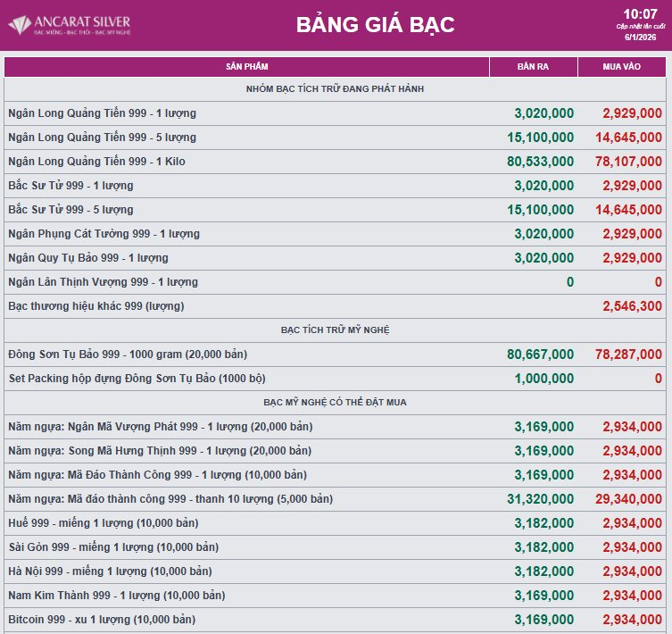The width and height of the screenshot is (672, 634).
Task: Click the SẢN PHẨM column header
Action: click(x=246, y=66)
